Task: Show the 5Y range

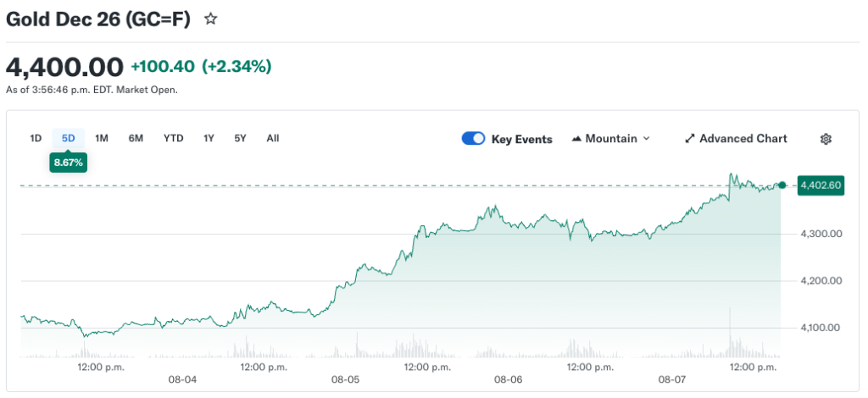Action: tap(240, 138)
